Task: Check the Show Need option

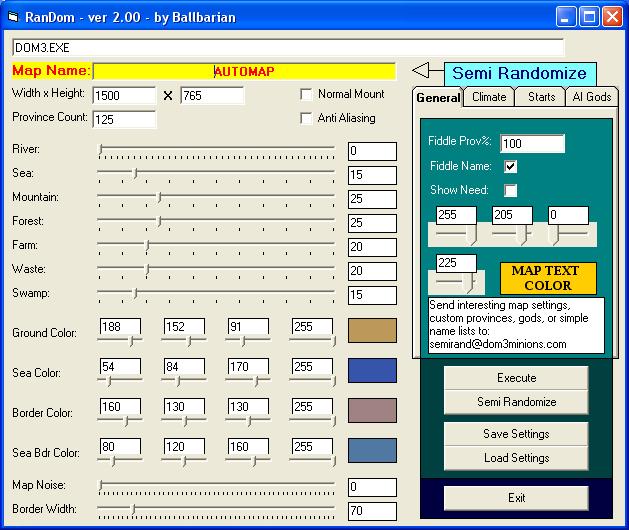Action: click(511, 190)
